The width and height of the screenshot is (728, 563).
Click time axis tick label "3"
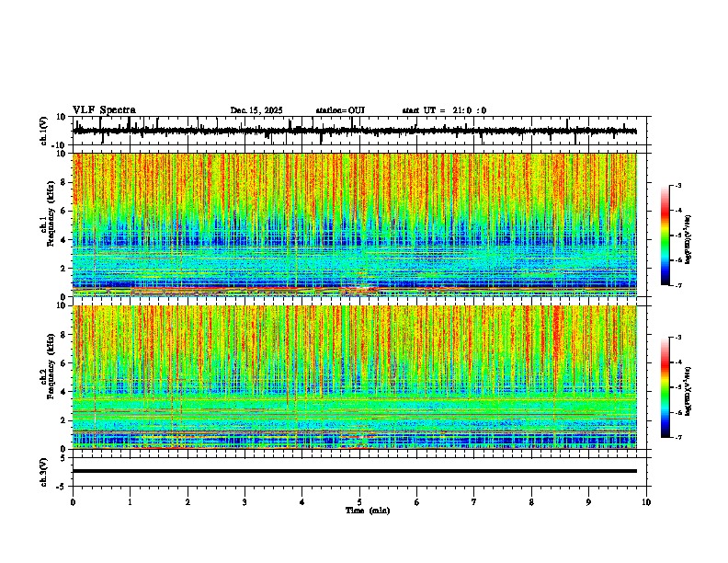[x=245, y=502]
